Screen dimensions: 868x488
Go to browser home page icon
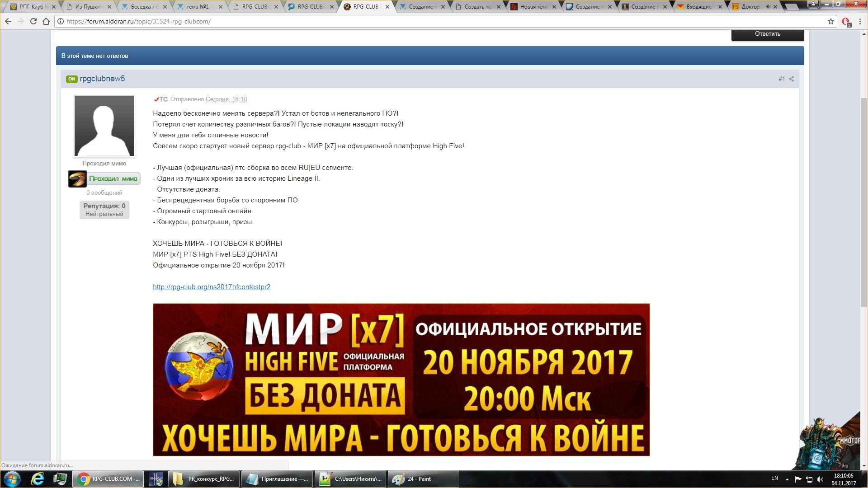(x=46, y=21)
